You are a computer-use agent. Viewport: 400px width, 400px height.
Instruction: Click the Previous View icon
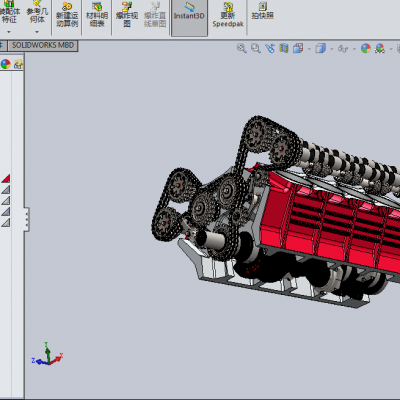tap(270, 48)
